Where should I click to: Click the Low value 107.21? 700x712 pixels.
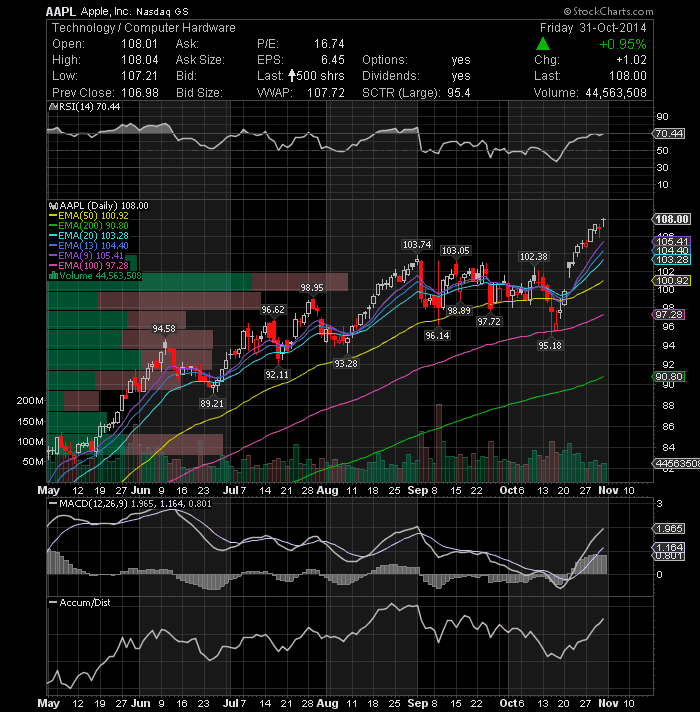click(139, 76)
